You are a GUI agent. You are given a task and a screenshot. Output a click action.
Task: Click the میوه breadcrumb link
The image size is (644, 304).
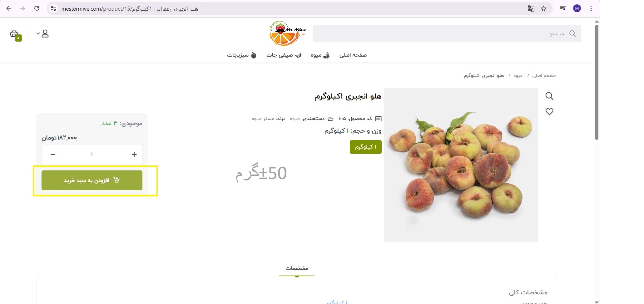[518, 76]
